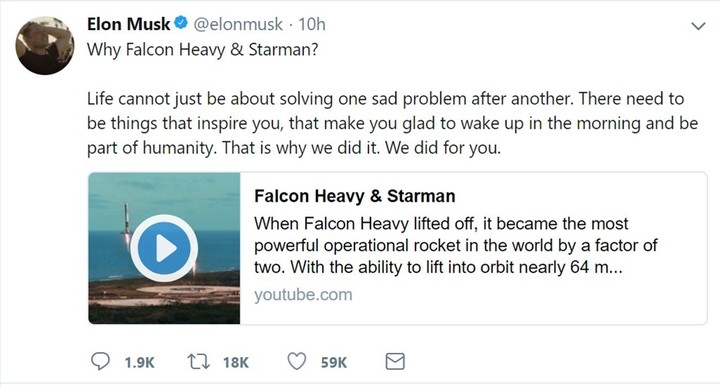The height and width of the screenshot is (388, 720).
Task: Click the 10h timestamp of the tweet
Action: 312,24
